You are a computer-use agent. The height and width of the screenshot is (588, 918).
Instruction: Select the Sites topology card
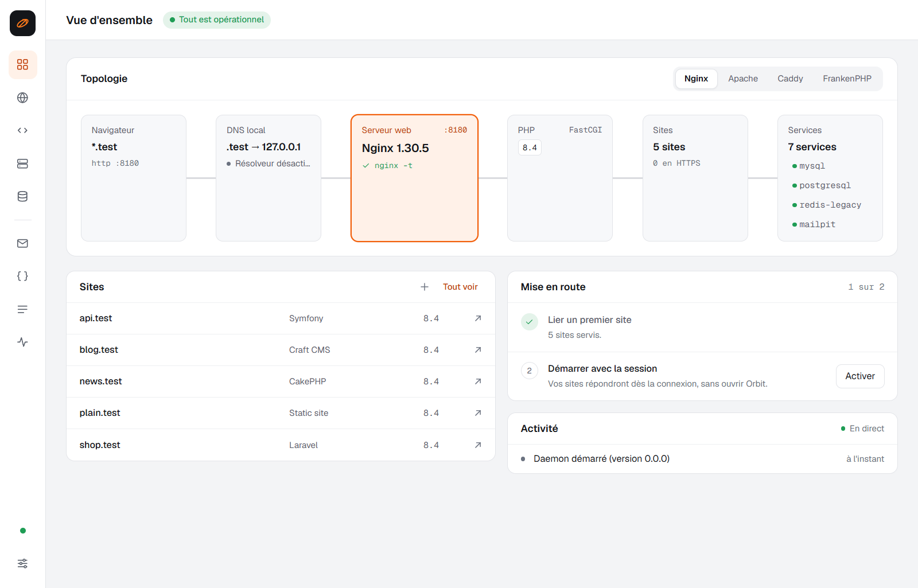[x=695, y=178]
